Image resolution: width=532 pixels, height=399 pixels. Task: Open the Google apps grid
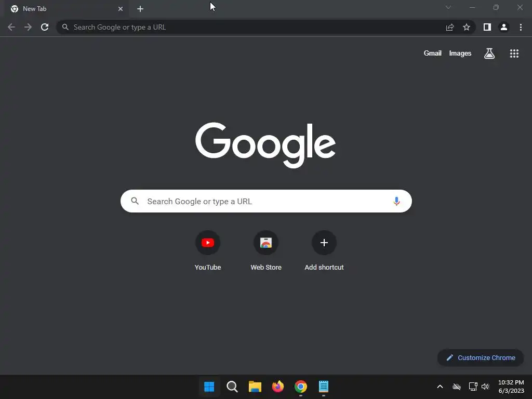514,54
